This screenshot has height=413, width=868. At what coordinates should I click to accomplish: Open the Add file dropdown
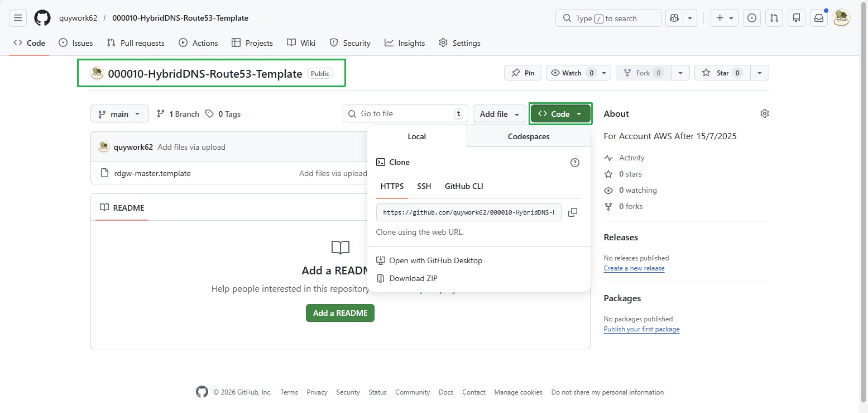(x=498, y=113)
